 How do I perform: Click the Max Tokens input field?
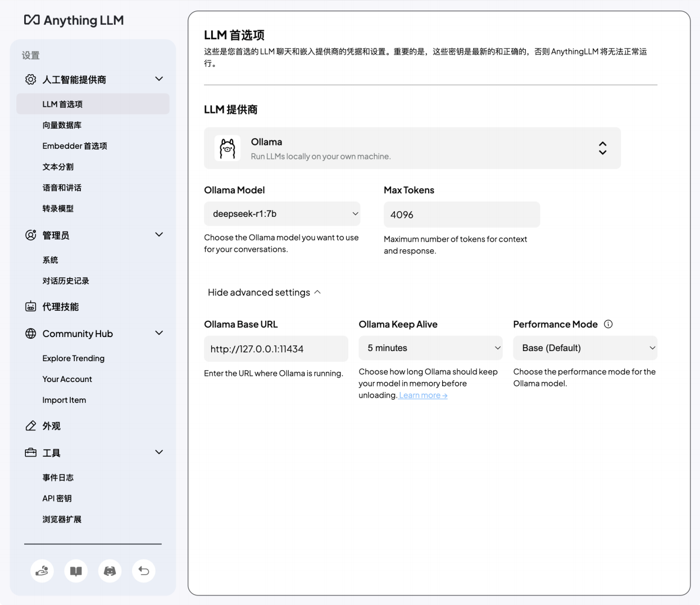pos(462,215)
